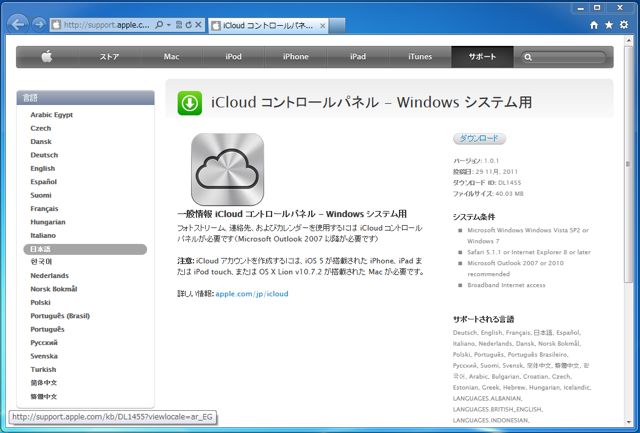Click the browser Back arrow button
Image resolution: width=640 pixels, height=433 pixels.
pos(18,24)
